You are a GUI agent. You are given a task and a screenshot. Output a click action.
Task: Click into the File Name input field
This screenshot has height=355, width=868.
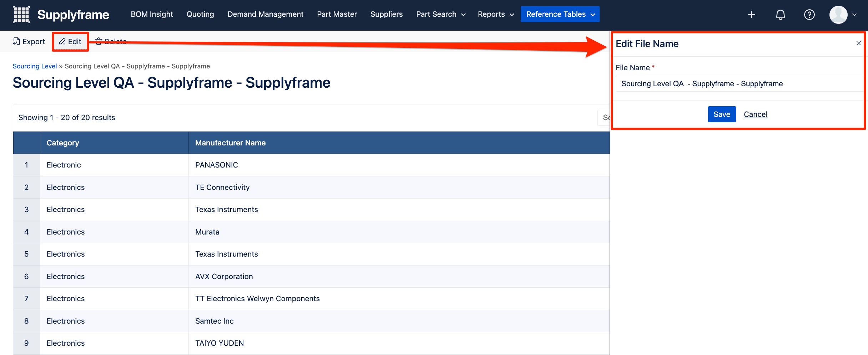tap(739, 84)
